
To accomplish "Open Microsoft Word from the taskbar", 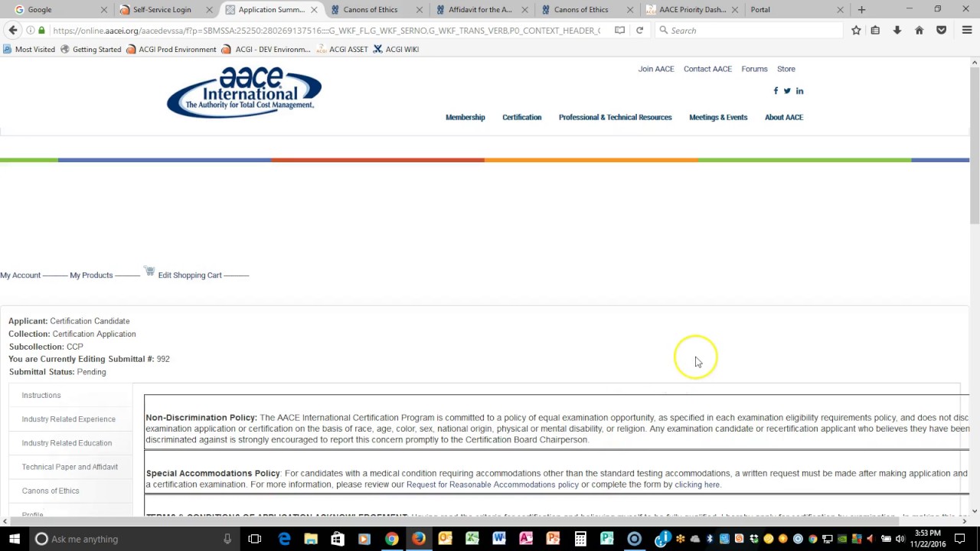I will point(499,539).
